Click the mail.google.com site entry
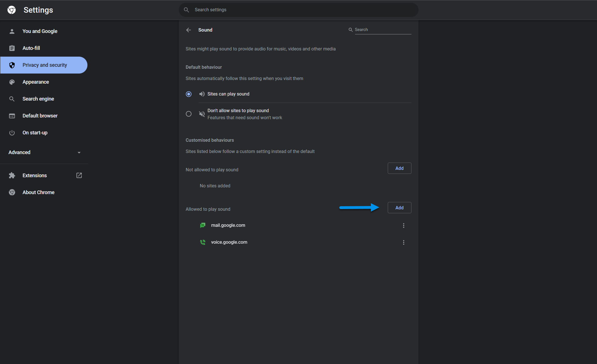The height and width of the screenshot is (364, 597). point(228,225)
